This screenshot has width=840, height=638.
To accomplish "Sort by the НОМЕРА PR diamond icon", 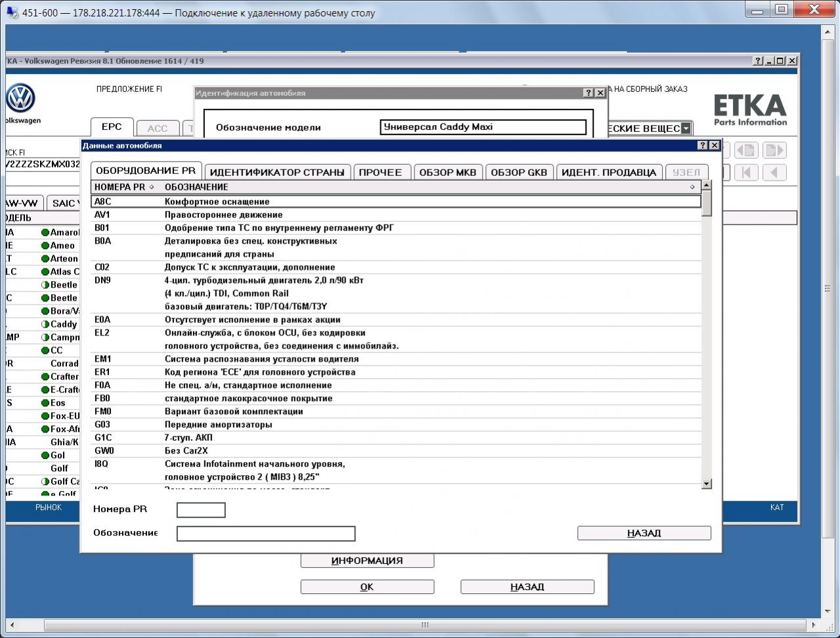I will tap(152, 187).
